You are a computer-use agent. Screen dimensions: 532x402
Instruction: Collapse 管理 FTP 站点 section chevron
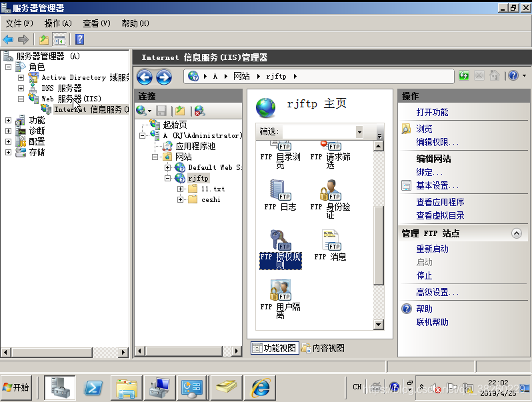click(517, 233)
